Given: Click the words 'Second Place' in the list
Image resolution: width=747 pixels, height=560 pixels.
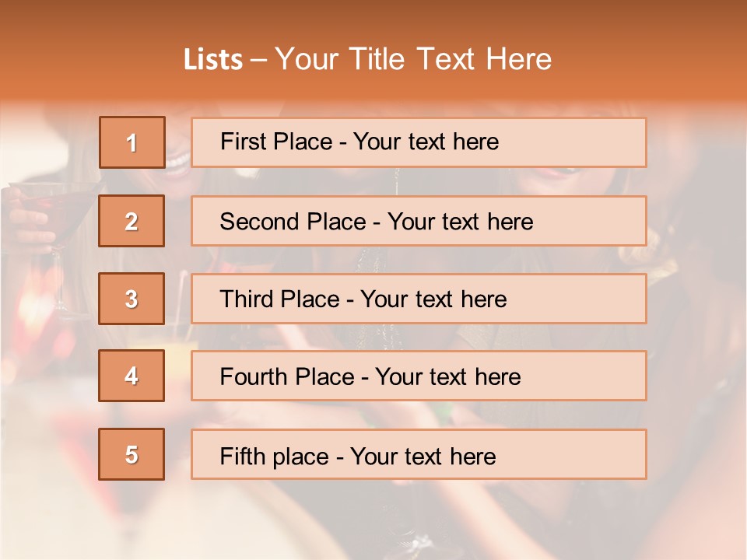Looking at the screenshot, I should [293, 222].
